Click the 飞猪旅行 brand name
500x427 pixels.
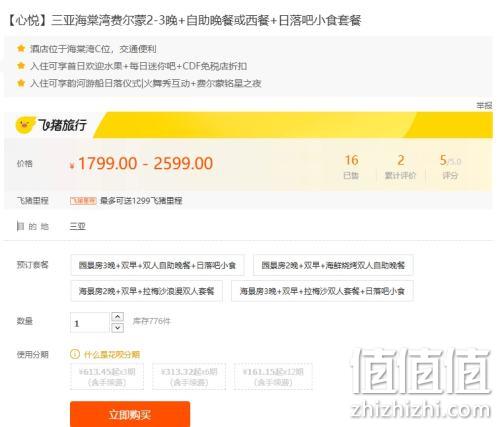coord(62,125)
